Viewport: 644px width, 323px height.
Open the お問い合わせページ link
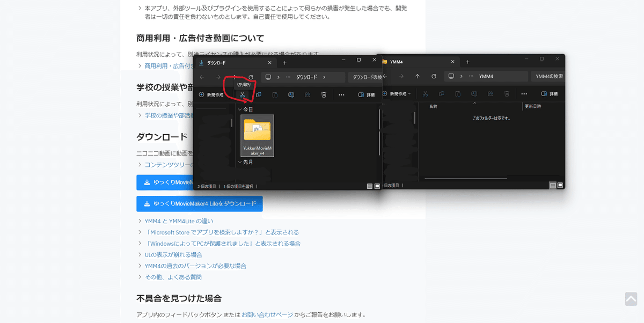pos(267,314)
